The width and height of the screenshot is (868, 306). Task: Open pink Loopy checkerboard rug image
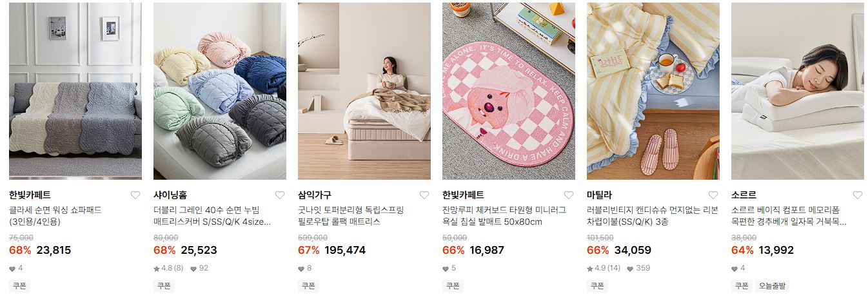tap(509, 91)
